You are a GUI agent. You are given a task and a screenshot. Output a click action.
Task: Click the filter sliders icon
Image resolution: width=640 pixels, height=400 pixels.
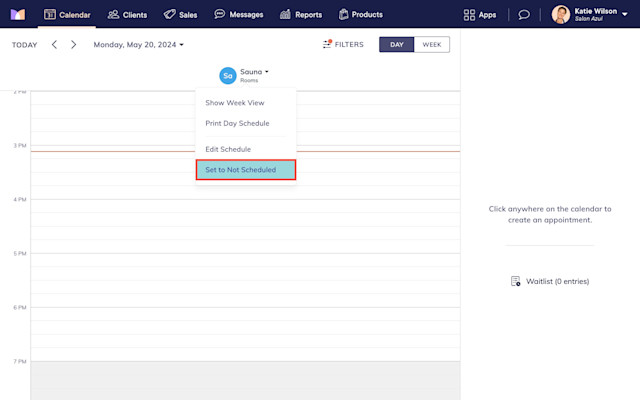[327, 44]
